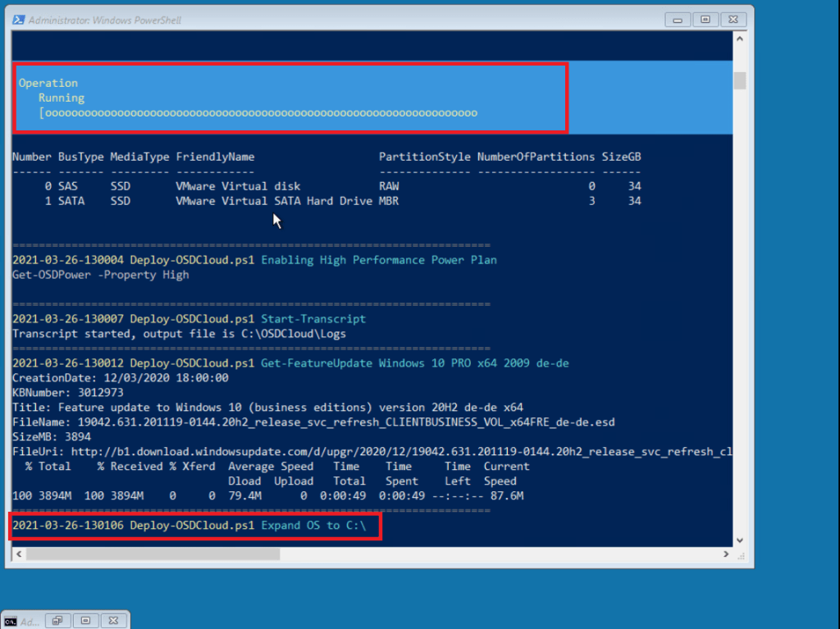Click the horizontal scrollbar right arrow
This screenshot has height=629, width=840.
(724, 554)
